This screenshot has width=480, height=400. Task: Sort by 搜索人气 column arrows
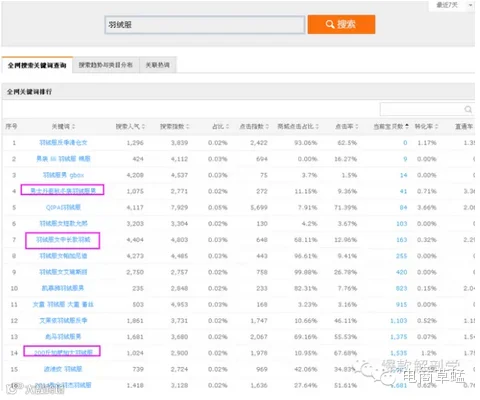tap(143, 127)
